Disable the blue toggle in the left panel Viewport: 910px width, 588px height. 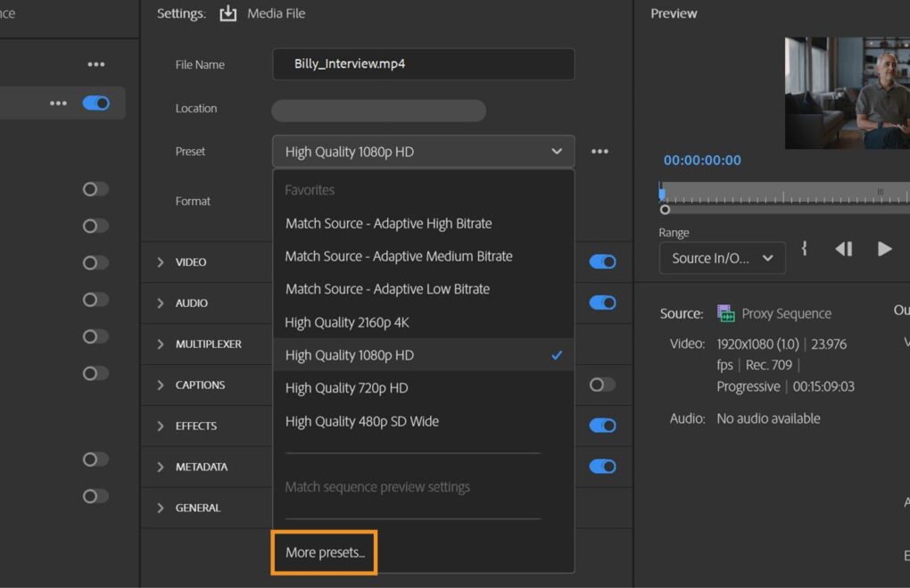coord(97,103)
